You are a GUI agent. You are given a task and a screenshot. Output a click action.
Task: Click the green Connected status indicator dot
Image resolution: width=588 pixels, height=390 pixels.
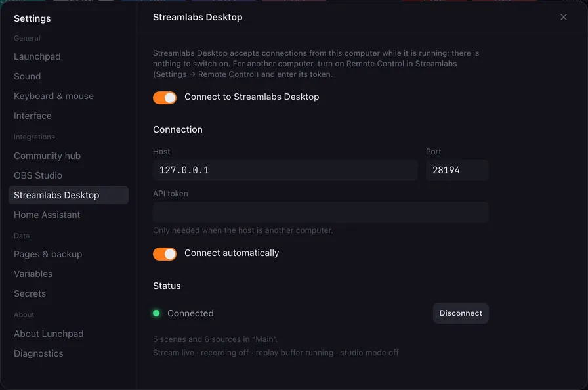click(x=156, y=313)
